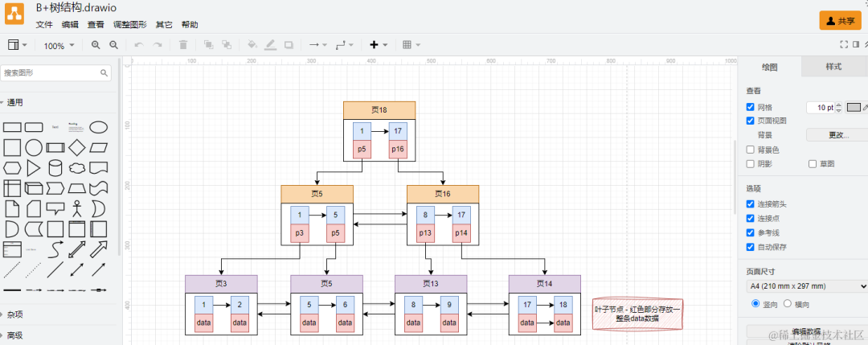Select the 竖向 portrait radio button
Screen dimensions: 868x345
coord(755,303)
